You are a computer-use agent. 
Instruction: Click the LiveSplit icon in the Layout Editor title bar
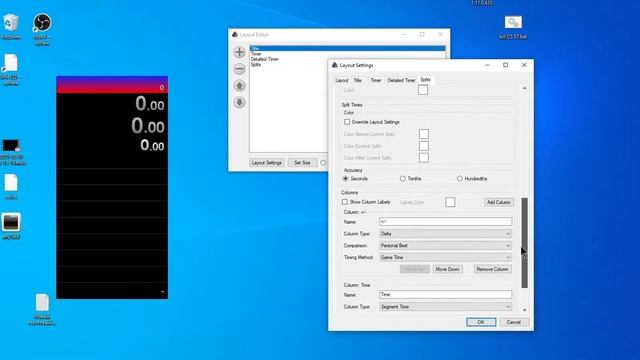235,35
